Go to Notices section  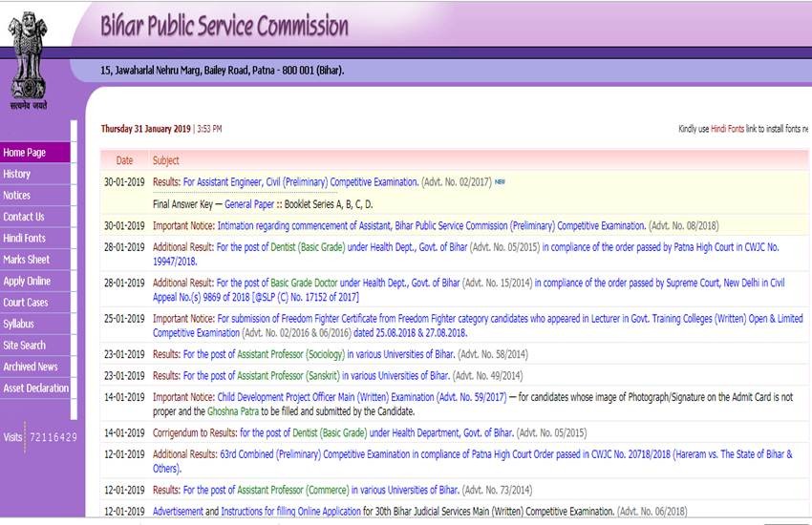[17, 196]
